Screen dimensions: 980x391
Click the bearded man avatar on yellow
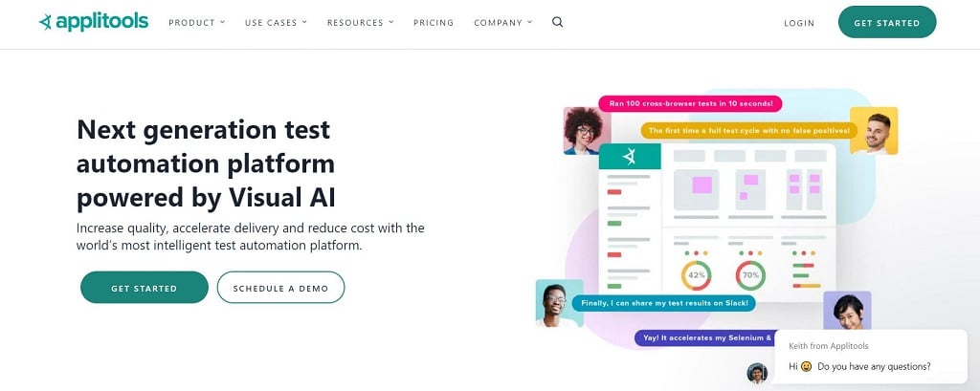coord(874,131)
